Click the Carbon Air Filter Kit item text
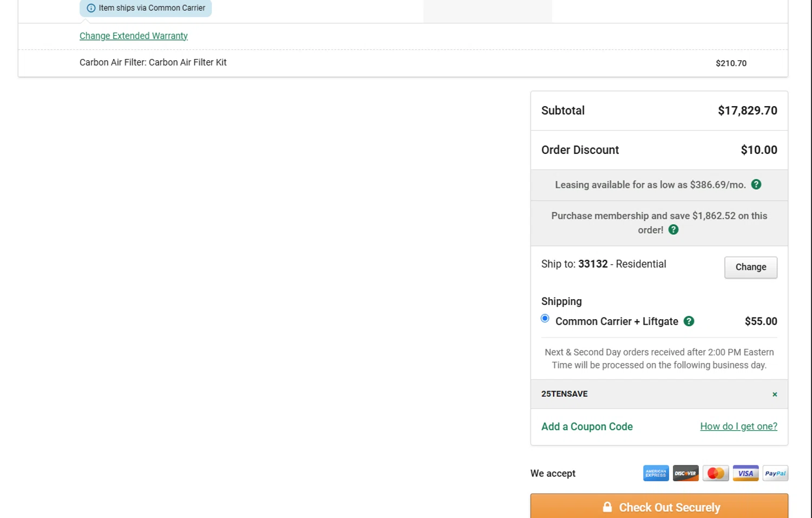The image size is (812, 518). (153, 62)
